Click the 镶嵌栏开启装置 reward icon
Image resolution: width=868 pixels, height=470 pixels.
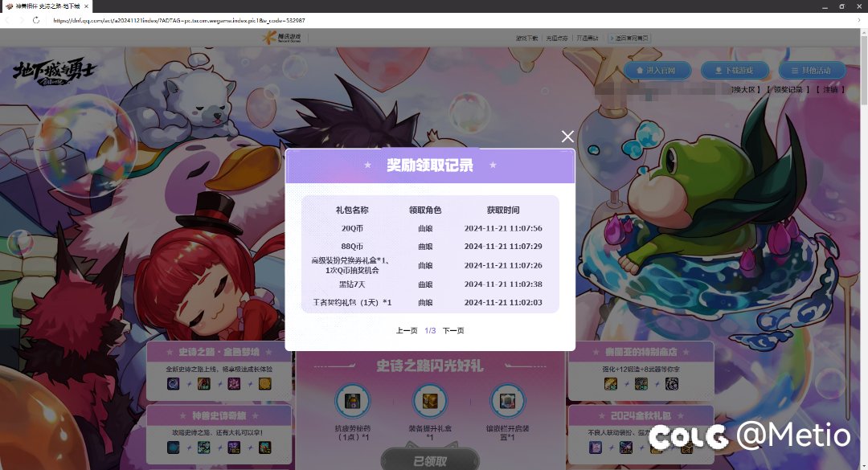click(508, 402)
